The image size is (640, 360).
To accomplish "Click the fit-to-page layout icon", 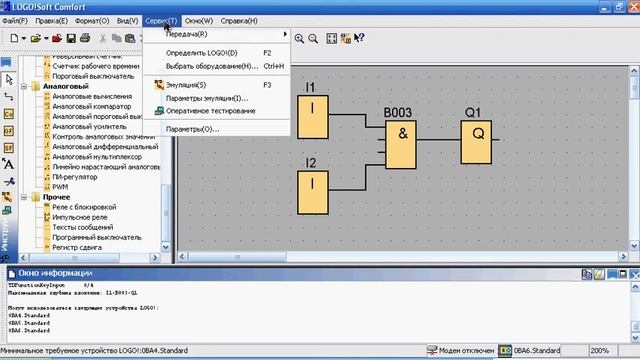I will (331, 38).
